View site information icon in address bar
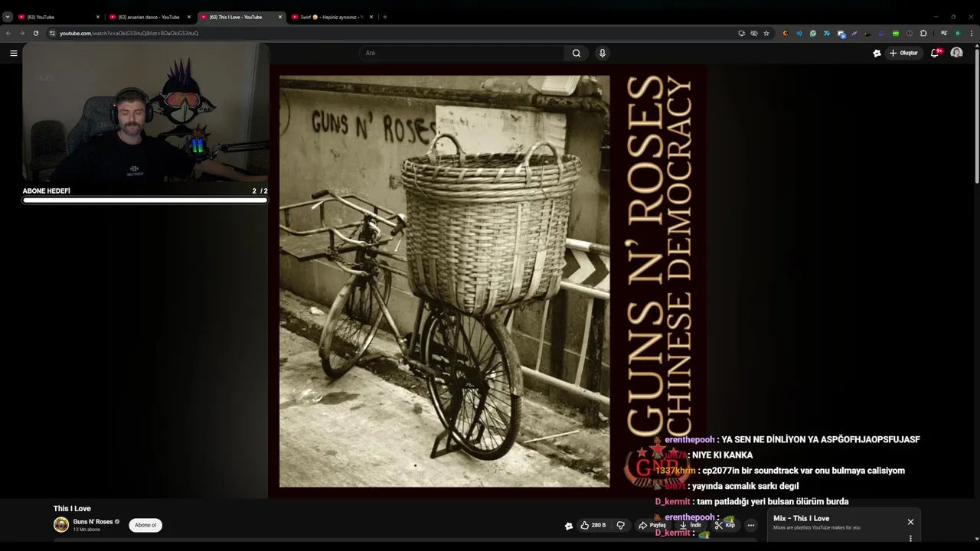Viewport: 980px width, 551px height. tap(52, 33)
